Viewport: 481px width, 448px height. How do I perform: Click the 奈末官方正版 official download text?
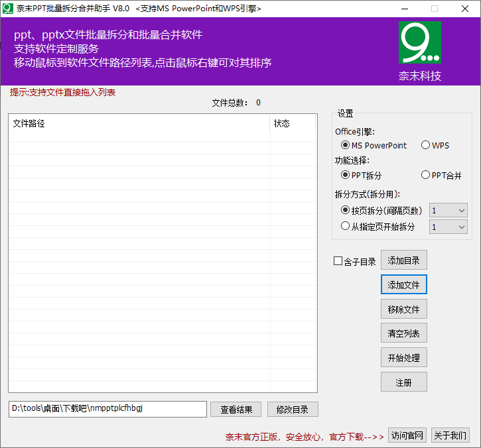coord(305,437)
